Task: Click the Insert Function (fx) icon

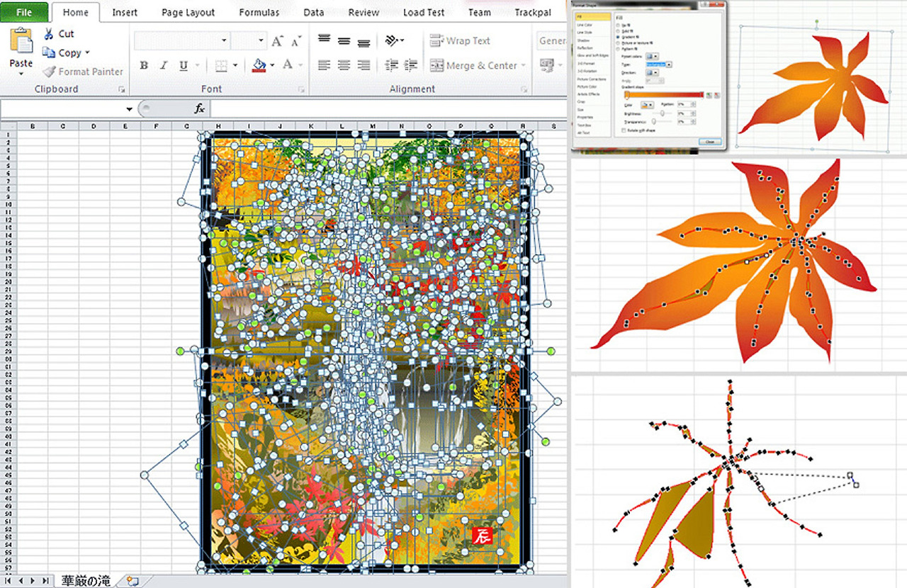Action: (201, 108)
